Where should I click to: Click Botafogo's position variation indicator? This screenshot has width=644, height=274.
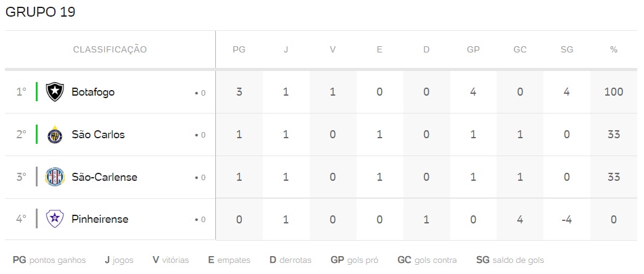coord(200,93)
